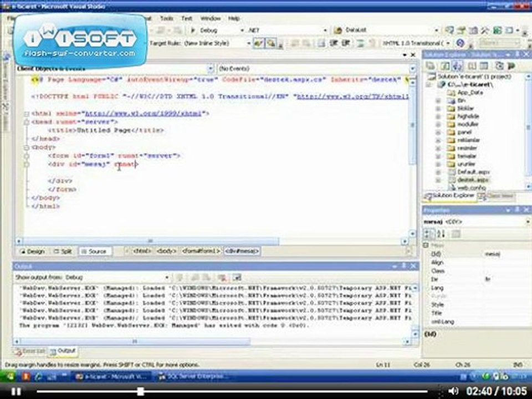
Task: Select web.config in Solution Explorer
Action: 471,188
